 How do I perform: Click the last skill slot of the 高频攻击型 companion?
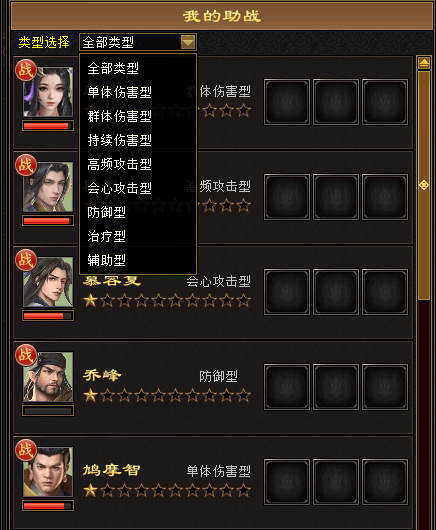(385, 197)
